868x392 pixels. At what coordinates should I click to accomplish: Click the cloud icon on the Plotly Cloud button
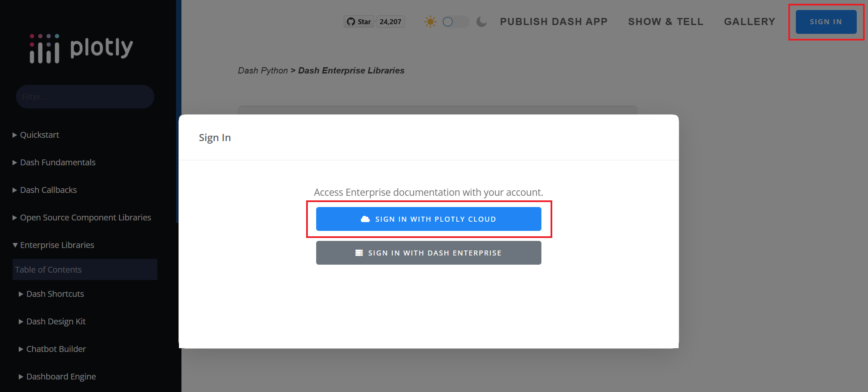click(x=365, y=218)
